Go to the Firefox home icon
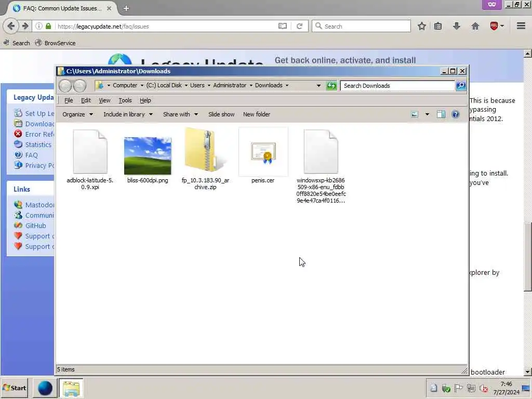532x399 pixels. point(475,26)
